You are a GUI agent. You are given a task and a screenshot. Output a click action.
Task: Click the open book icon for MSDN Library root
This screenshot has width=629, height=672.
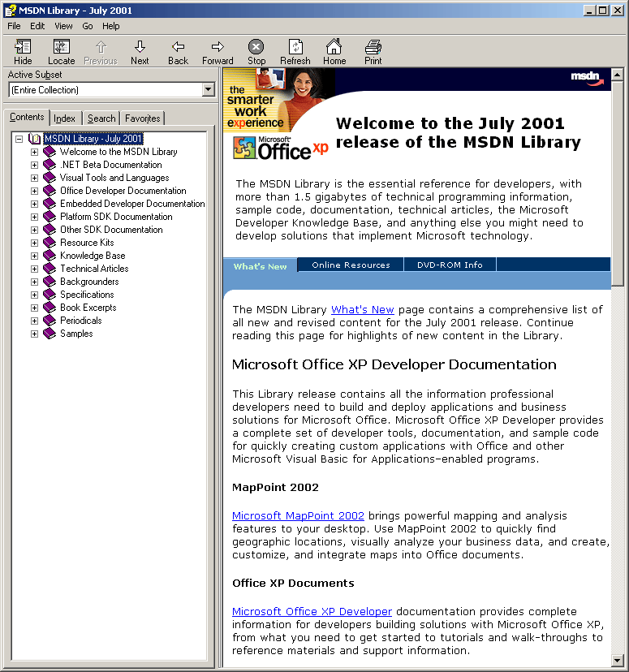[x=34, y=139]
